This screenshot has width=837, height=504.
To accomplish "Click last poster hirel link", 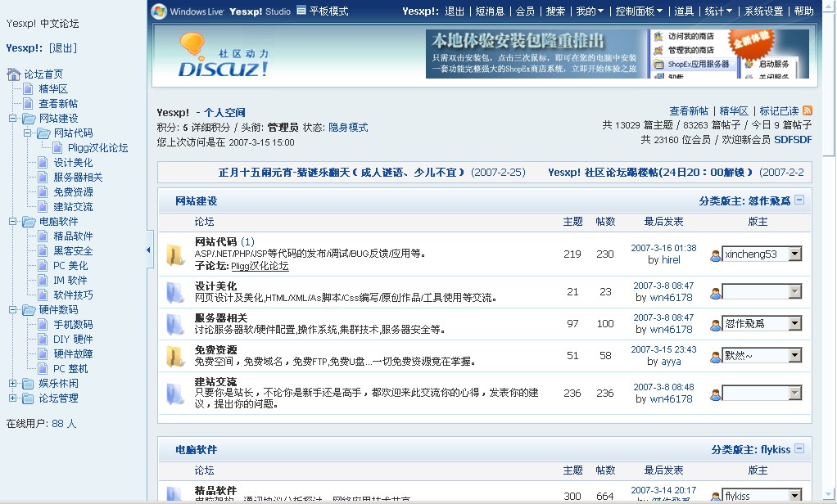I will coord(671,259).
